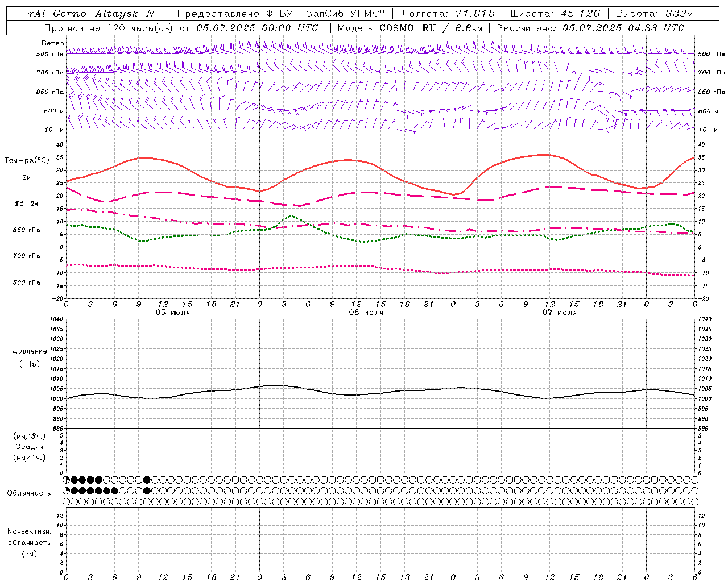The width and height of the screenshot is (728, 582).
Task: Click the "Тем-ра(°C)" temperature label
Action: pos(27,161)
